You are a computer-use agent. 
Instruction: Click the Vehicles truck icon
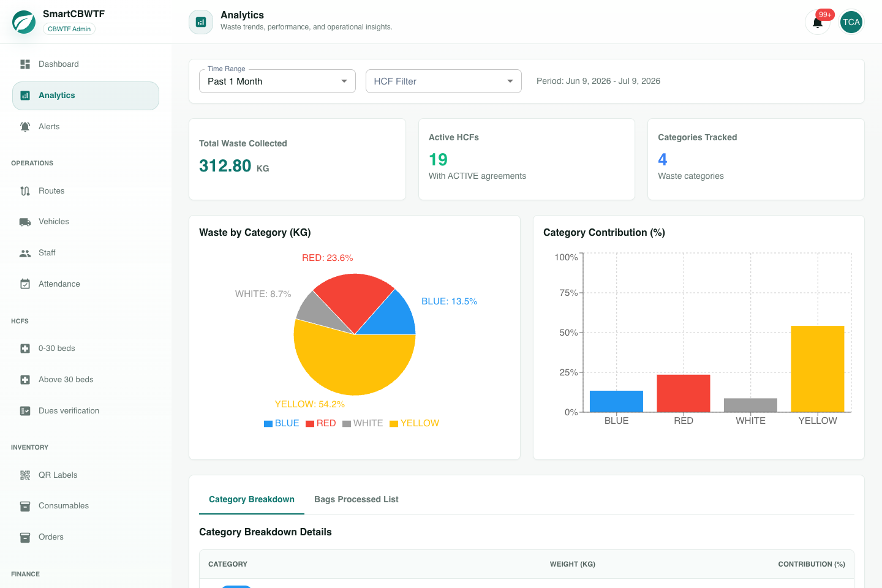(25, 222)
